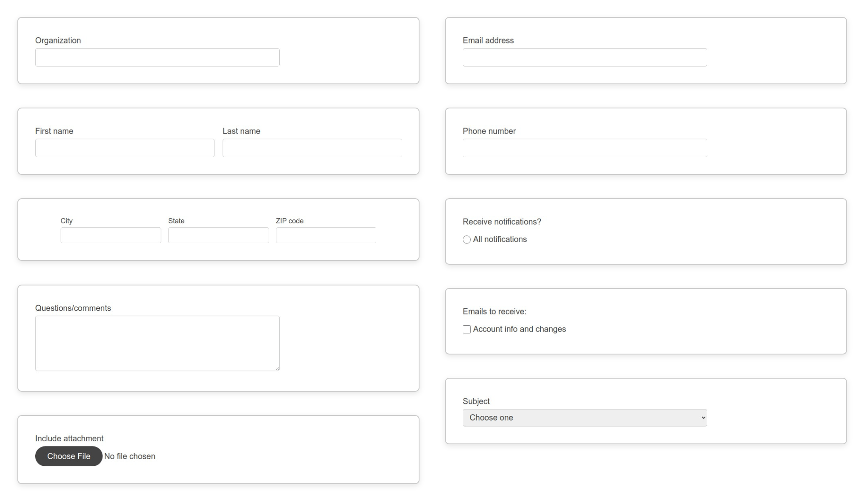Click the 'All notifications' label text
Screen dimensions: 867x504
500,239
